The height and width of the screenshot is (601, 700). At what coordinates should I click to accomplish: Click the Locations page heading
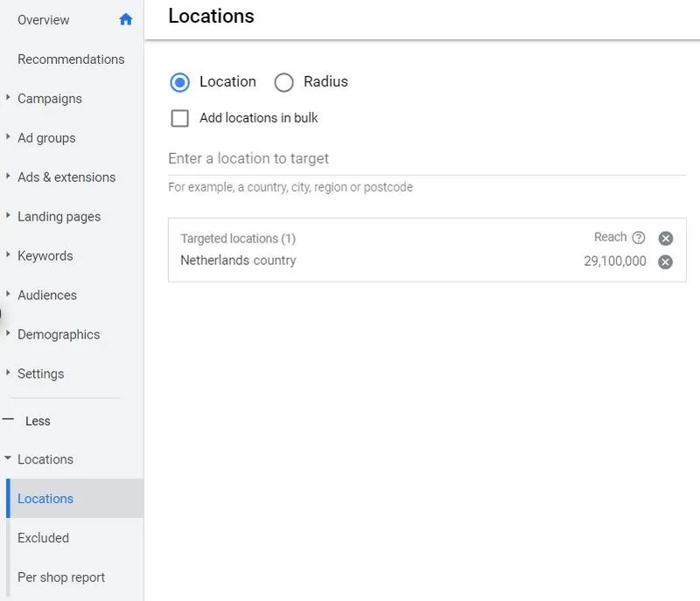[211, 16]
